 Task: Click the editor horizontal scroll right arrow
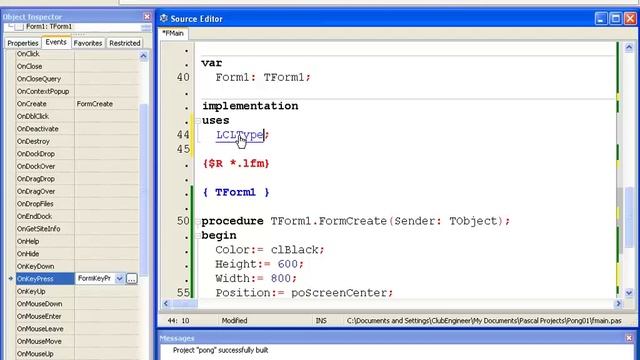coord(618,303)
